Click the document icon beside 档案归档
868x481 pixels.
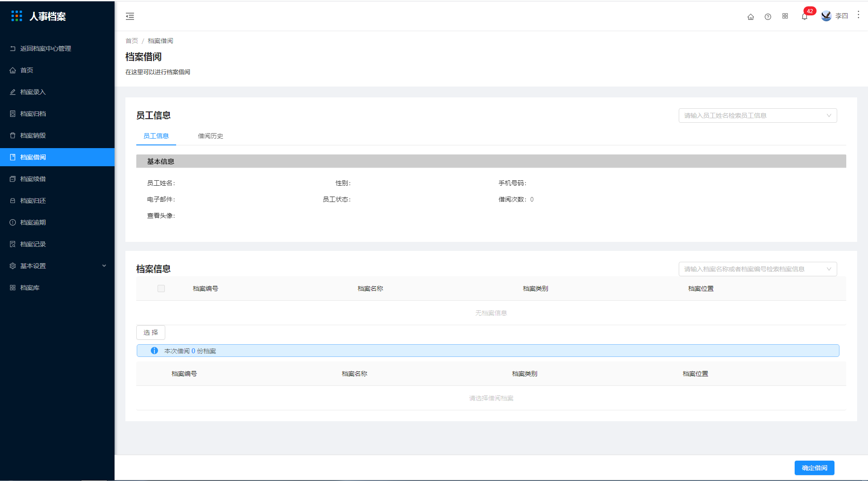coord(13,114)
